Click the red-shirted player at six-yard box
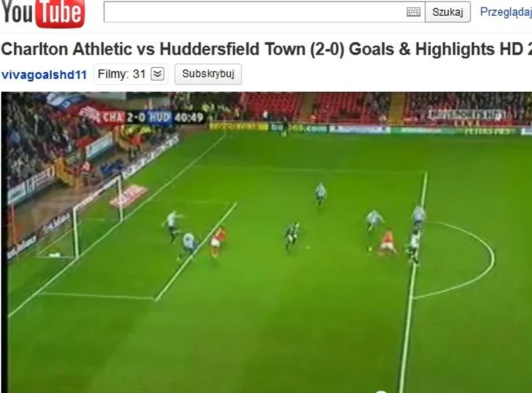The image size is (532, 393). (218, 242)
